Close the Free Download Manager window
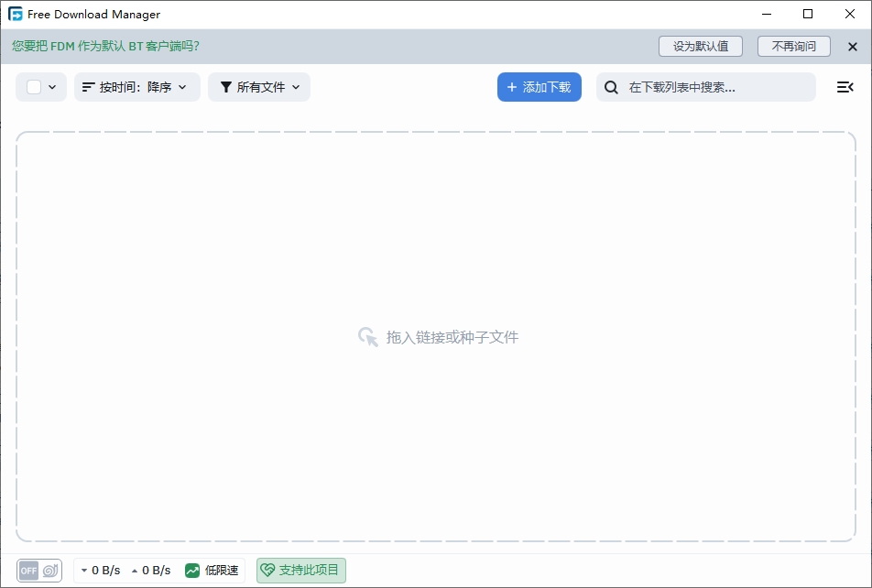The height and width of the screenshot is (588, 872). pos(850,14)
